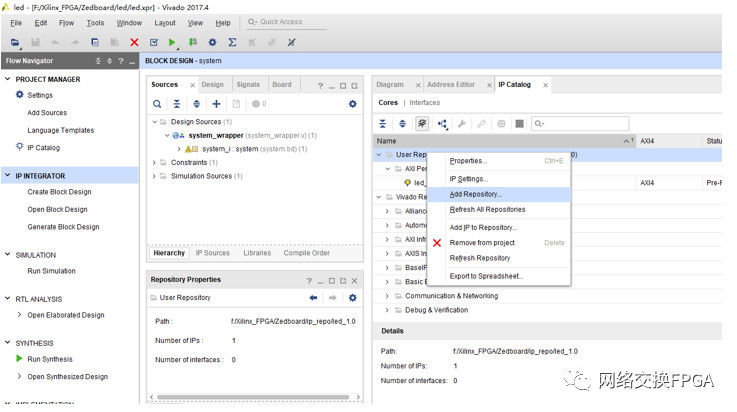The width and height of the screenshot is (737, 412).
Task: Click the Flow Navigator collapse all icon
Action: click(98, 61)
